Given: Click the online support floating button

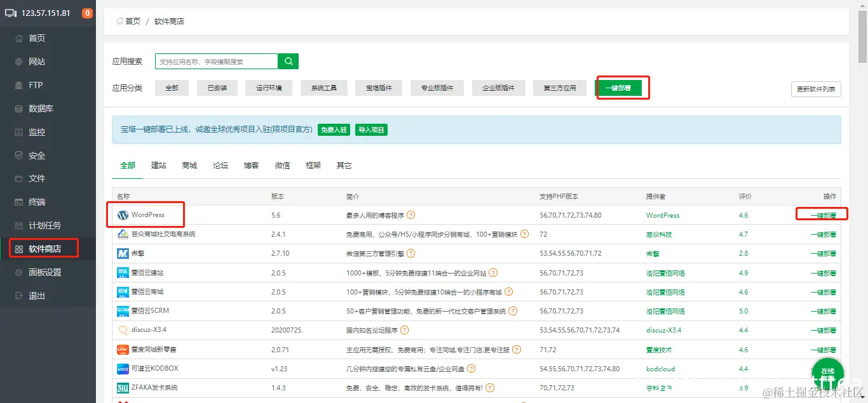Looking at the screenshot, I should tap(827, 373).
